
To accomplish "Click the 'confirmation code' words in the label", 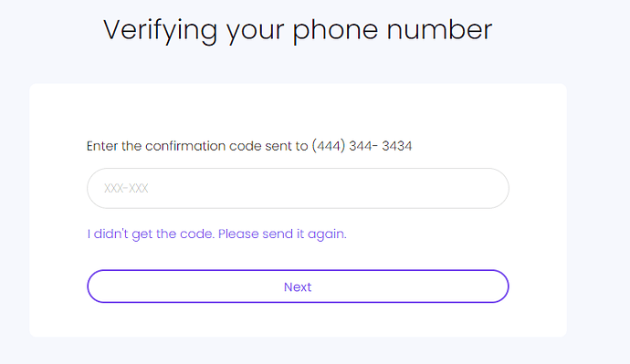I will (x=204, y=146).
